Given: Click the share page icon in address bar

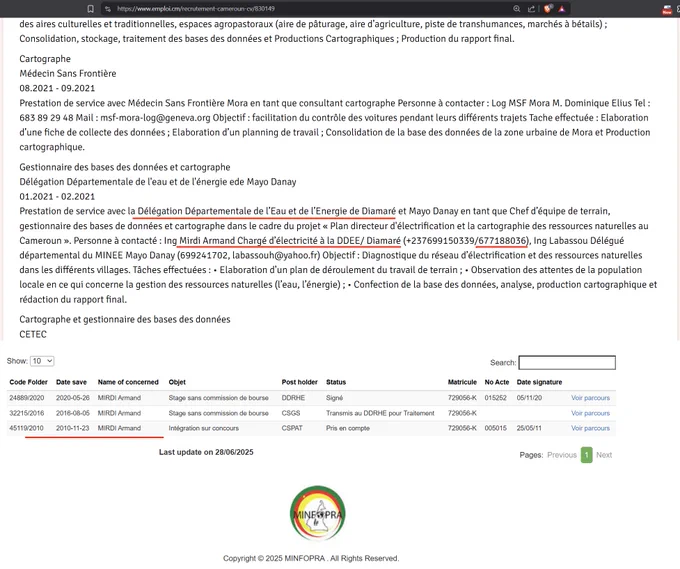Looking at the screenshot, I should pos(531,9).
